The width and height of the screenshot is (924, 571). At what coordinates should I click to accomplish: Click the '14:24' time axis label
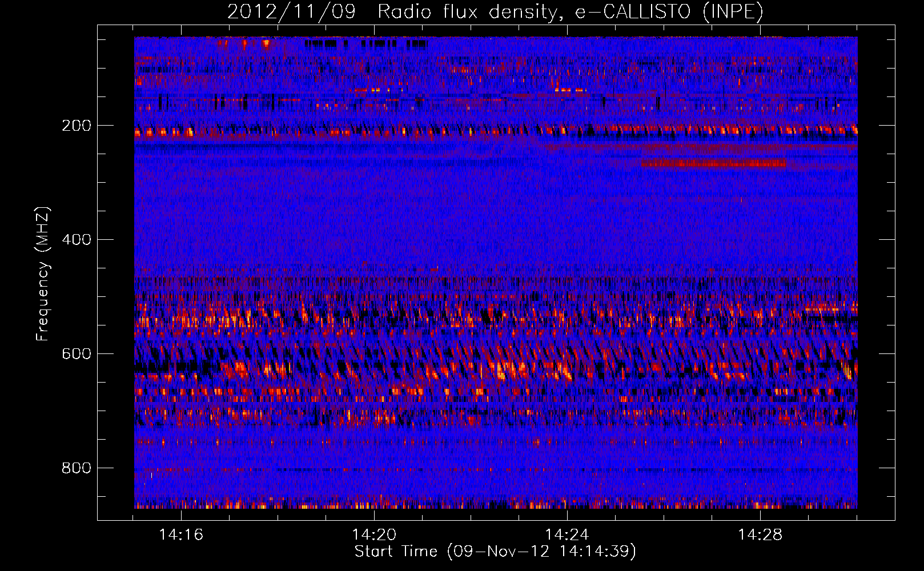567,535
